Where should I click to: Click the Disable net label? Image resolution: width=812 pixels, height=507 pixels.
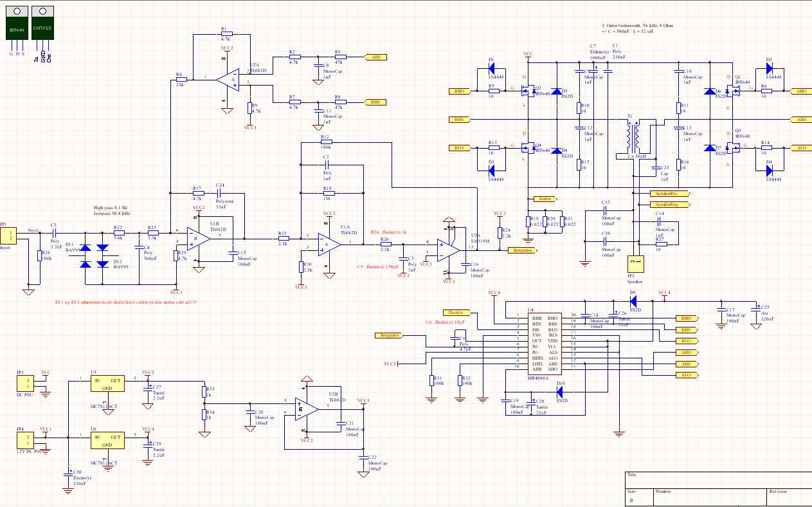click(456, 313)
